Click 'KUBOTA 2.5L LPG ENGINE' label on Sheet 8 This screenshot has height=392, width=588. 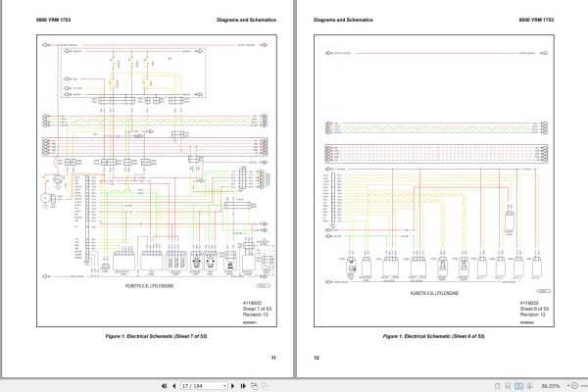point(434,293)
